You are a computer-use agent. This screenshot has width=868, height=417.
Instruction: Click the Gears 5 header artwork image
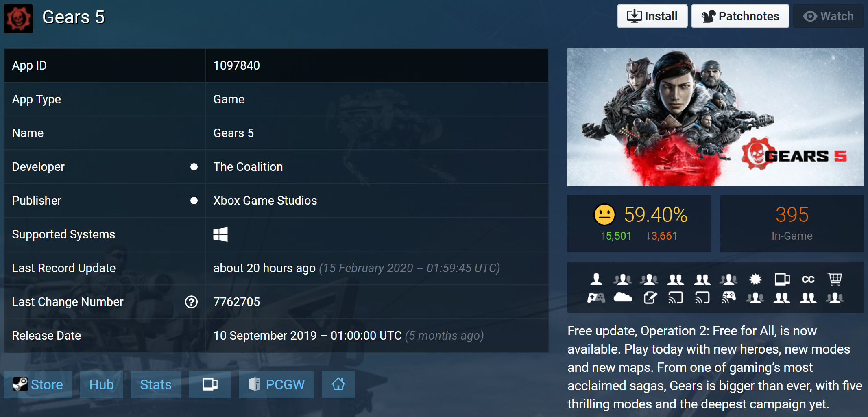[715, 117]
